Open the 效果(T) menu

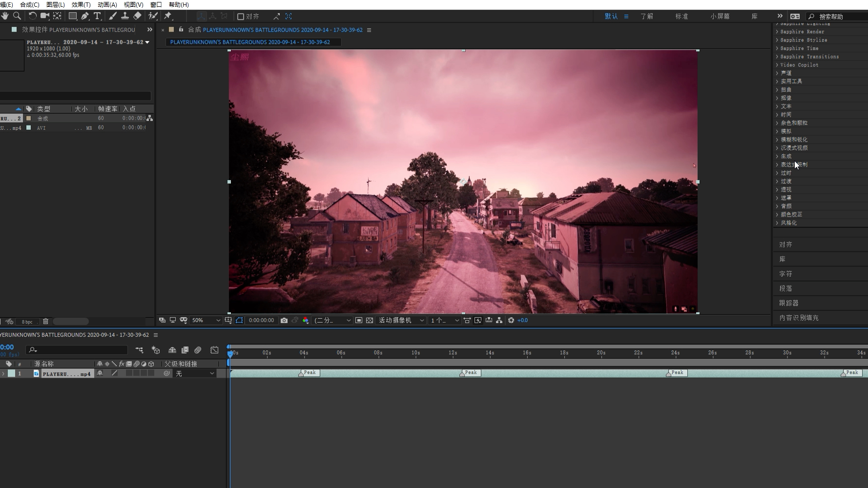coord(81,4)
